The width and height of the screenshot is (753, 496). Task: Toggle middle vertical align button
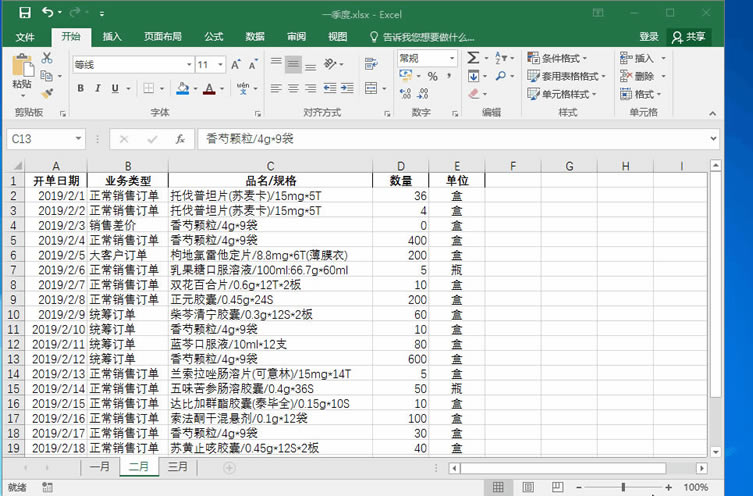[293, 64]
